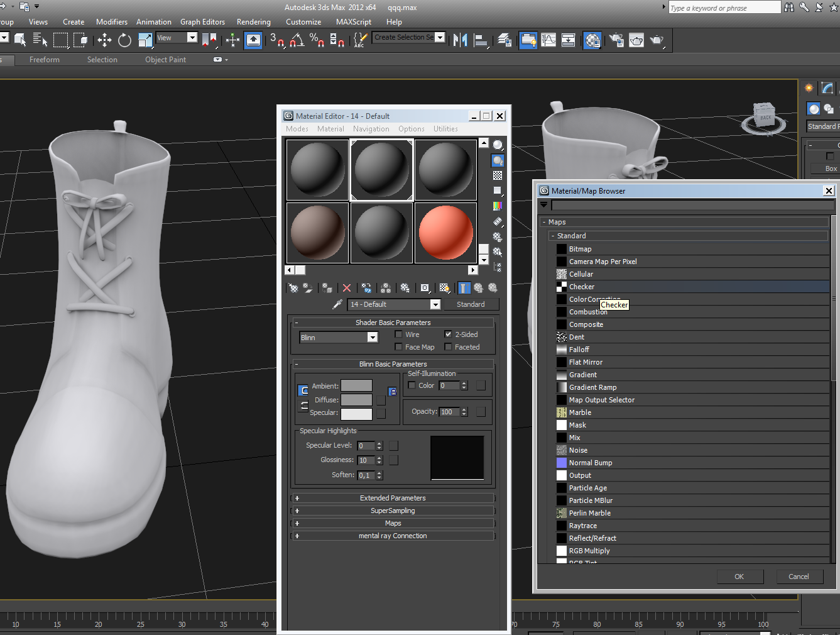Open the Blinn shader type dropdown
Image resolution: width=840 pixels, height=635 pixels.
pos(372,338)
